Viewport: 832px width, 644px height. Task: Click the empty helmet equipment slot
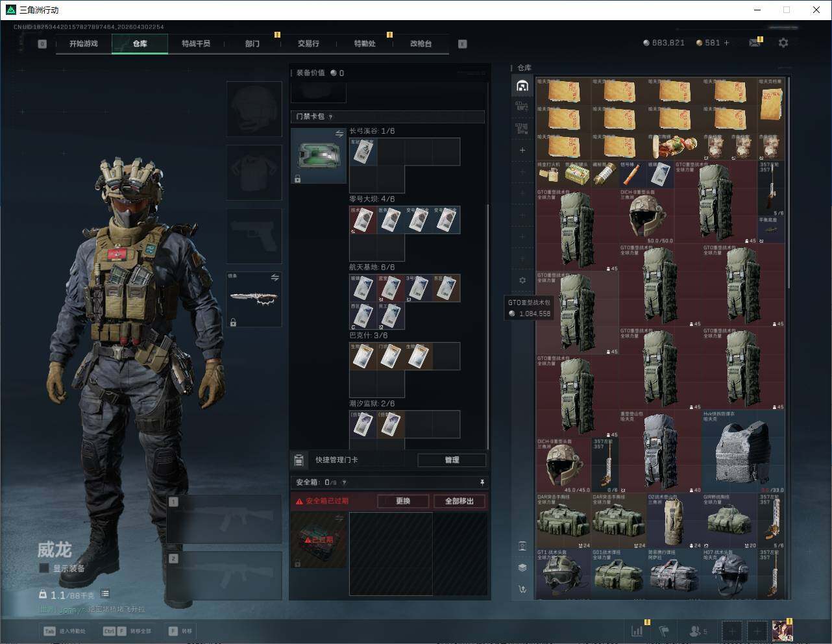pyautogui.click(x=254, y=108)
